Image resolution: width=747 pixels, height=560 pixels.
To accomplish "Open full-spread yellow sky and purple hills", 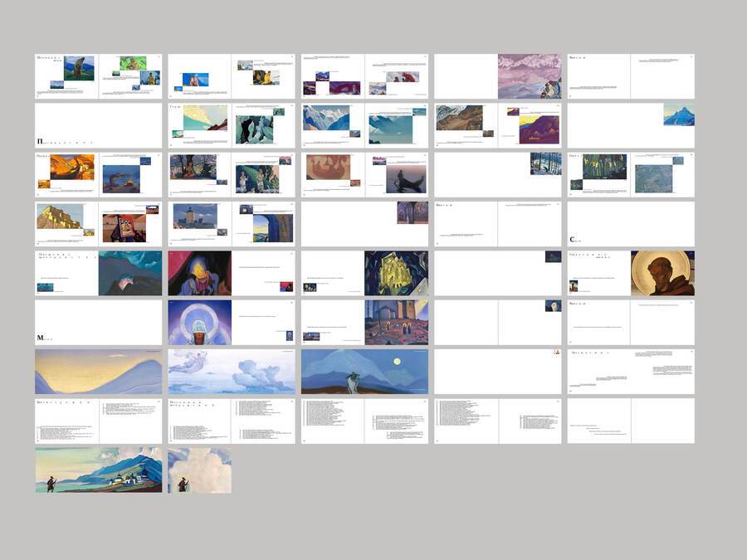I will tap(98, 372).
